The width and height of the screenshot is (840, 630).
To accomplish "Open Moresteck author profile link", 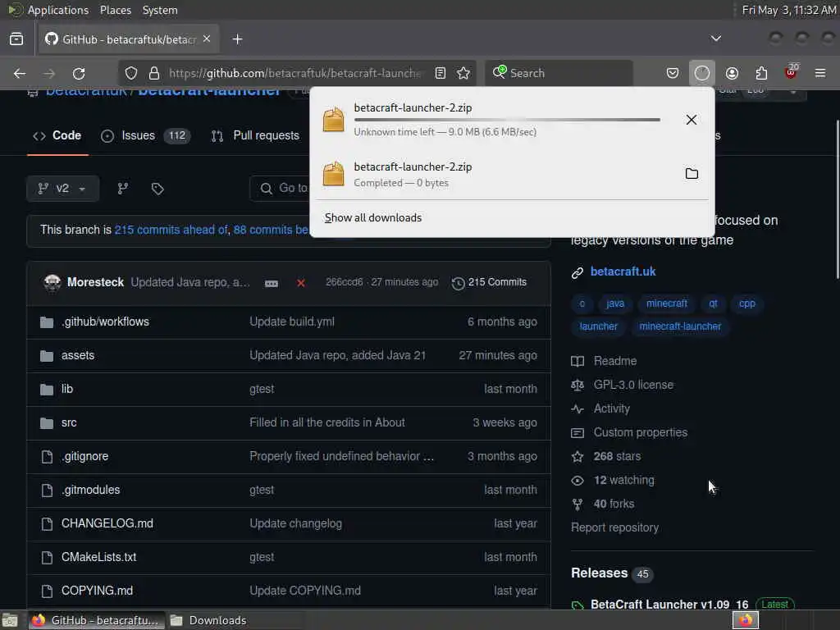I will [x=95, y=282].
